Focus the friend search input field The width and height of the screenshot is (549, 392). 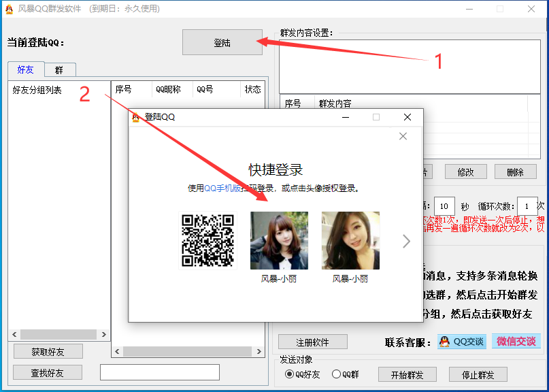click(160, 372)
